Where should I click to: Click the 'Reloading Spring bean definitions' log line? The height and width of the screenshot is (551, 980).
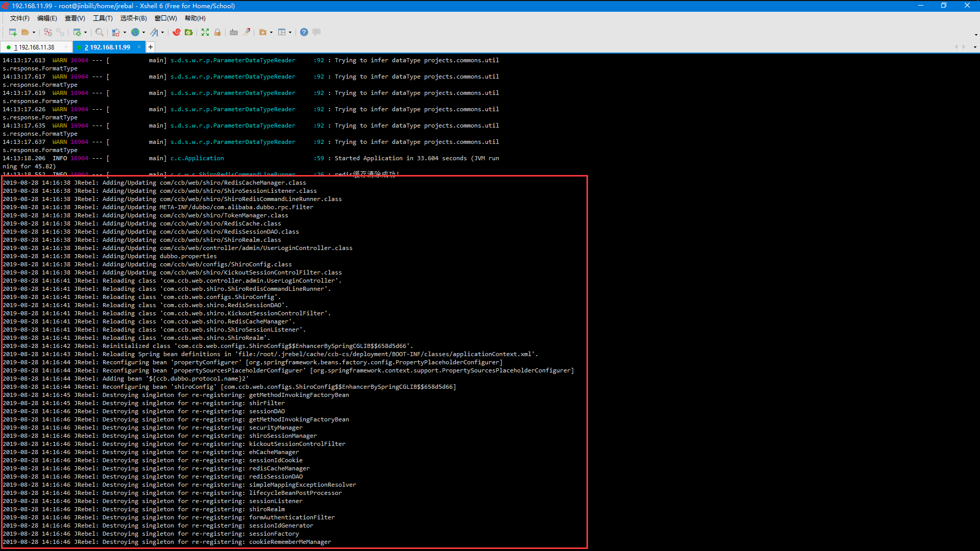pyautogui.click(x=270, y=354)
